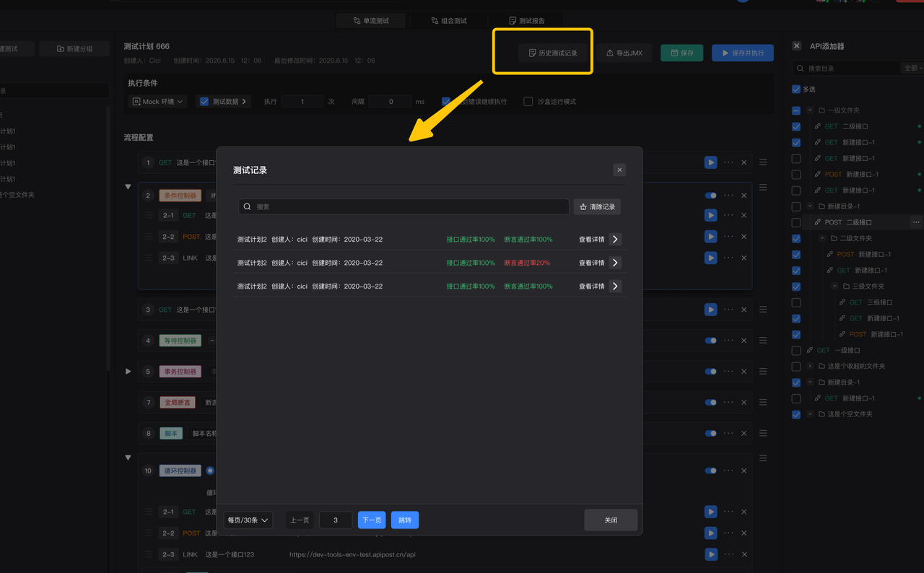924x573 pixels.
Task: Check the GET 三级接口 checkbox
Action: [796, 302]
